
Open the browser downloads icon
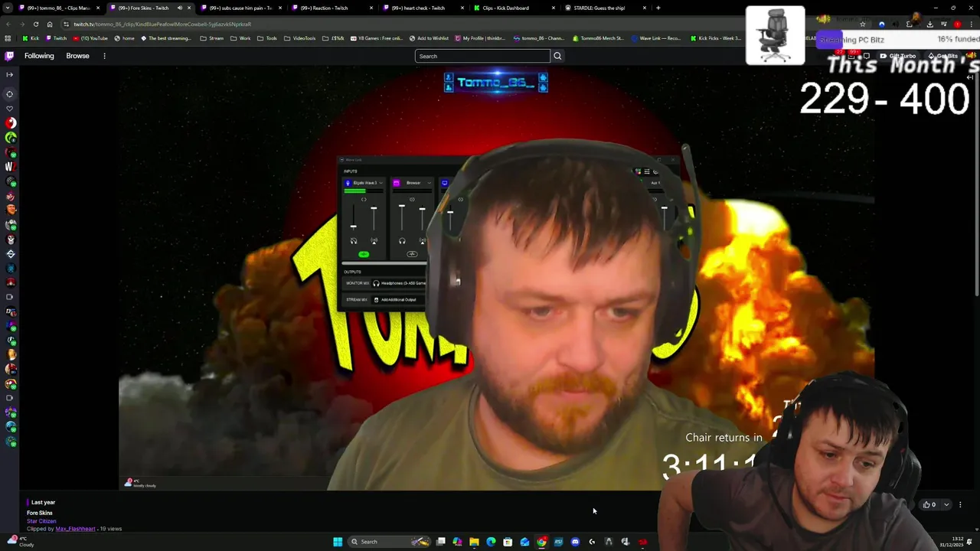tap(929, 24)
